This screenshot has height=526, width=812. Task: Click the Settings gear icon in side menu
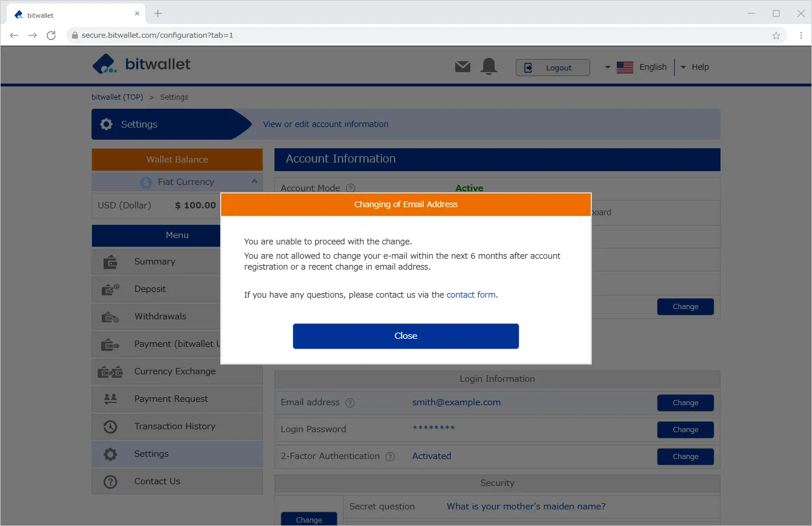[110, 454]
